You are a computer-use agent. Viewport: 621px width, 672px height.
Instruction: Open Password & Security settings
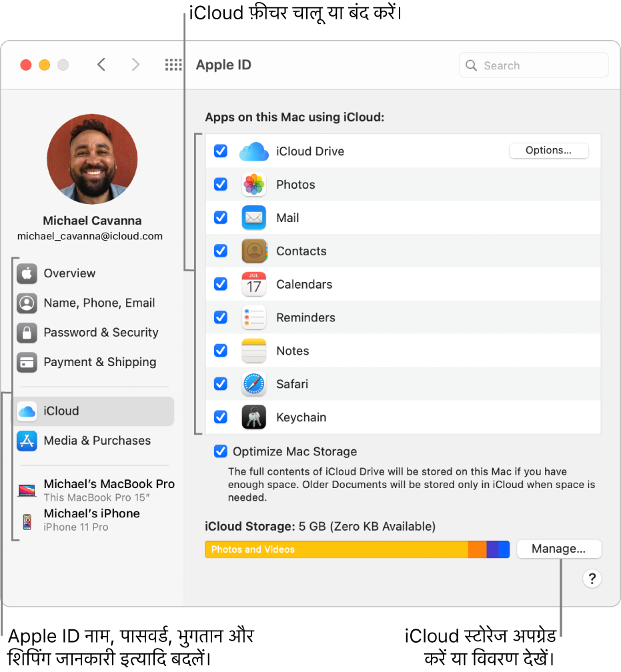pyautogui.click(x=94, y=333)
